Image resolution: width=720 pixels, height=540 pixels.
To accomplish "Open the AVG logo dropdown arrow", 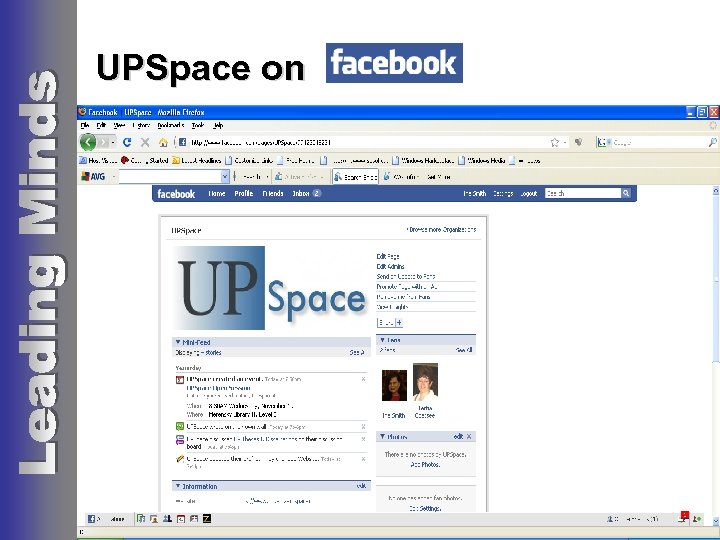I will (114, 176).
